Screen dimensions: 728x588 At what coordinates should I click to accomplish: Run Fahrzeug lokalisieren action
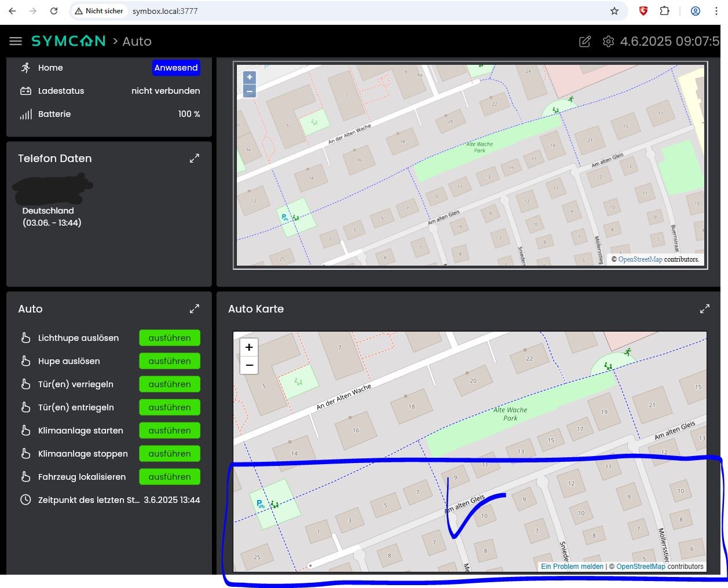coord(170,477)
